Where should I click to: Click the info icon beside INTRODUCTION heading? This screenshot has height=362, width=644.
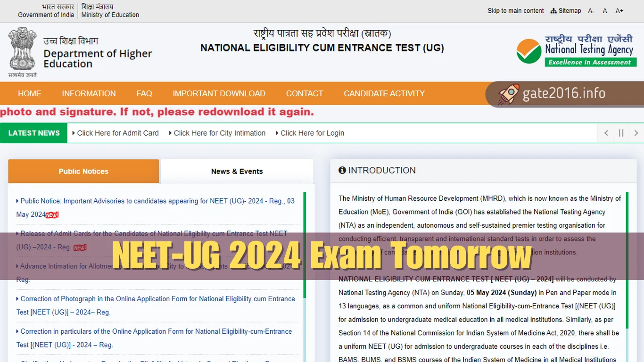pyautogui.click(x=342, y=170)
